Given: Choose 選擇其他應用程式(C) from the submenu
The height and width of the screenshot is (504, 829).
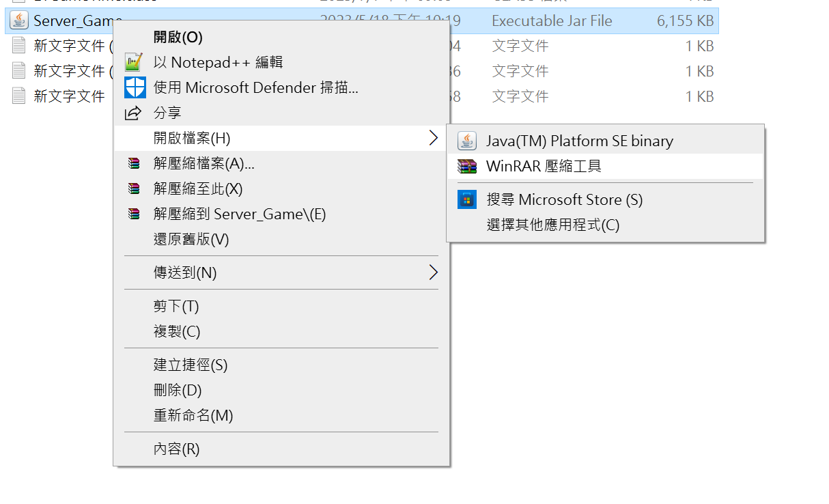Looking at the screenshot, I should 553,225.
